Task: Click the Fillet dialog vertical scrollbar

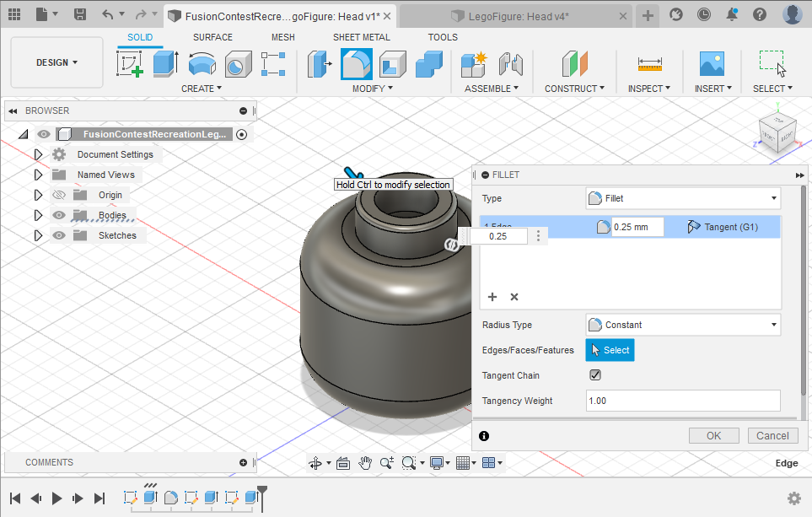Action: click(x=804, y=290)
